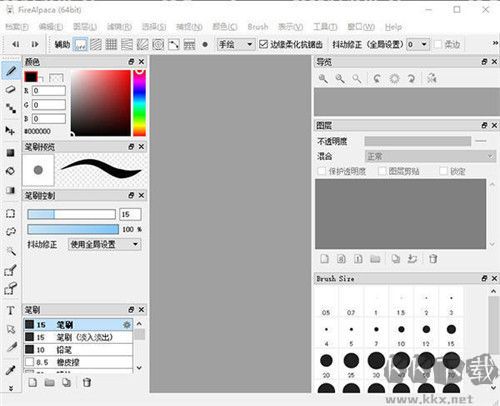Select the Brush tool in left toolbar
This screenshot has height=406, width=500.
pos(11,71)
